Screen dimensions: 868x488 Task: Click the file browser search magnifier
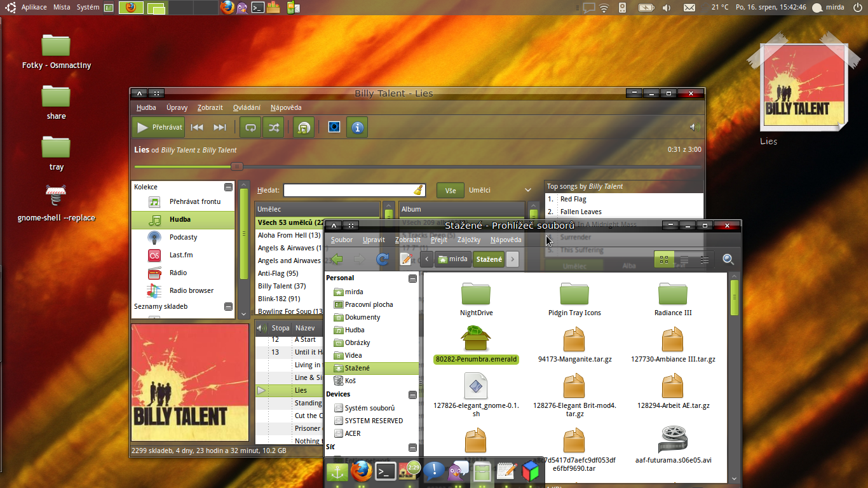tap(728, 259)
